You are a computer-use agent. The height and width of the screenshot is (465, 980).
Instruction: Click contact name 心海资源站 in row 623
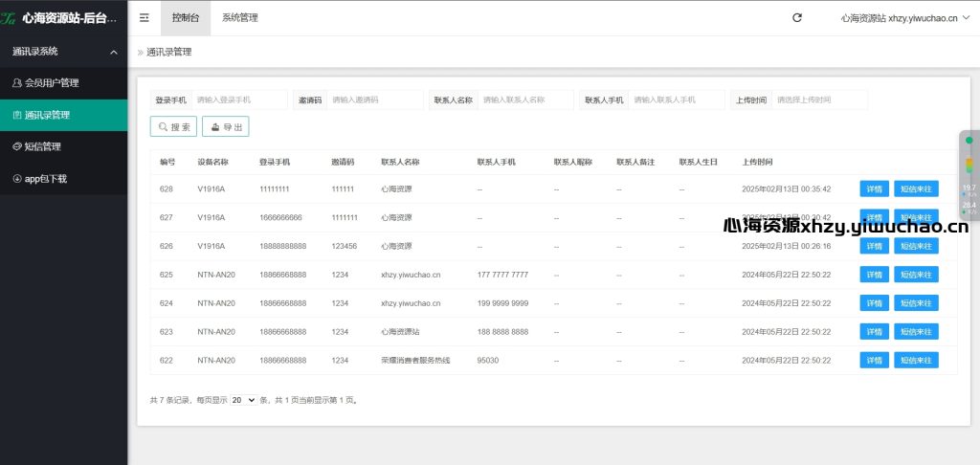click(x=400, y=332)
